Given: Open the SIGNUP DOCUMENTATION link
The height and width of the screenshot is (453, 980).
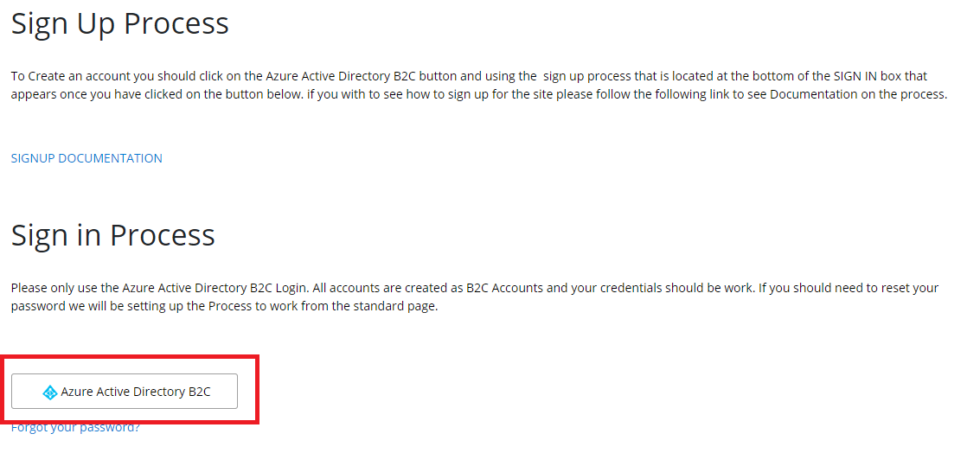Looking at the screenshot, I should (x=86, y=158).
